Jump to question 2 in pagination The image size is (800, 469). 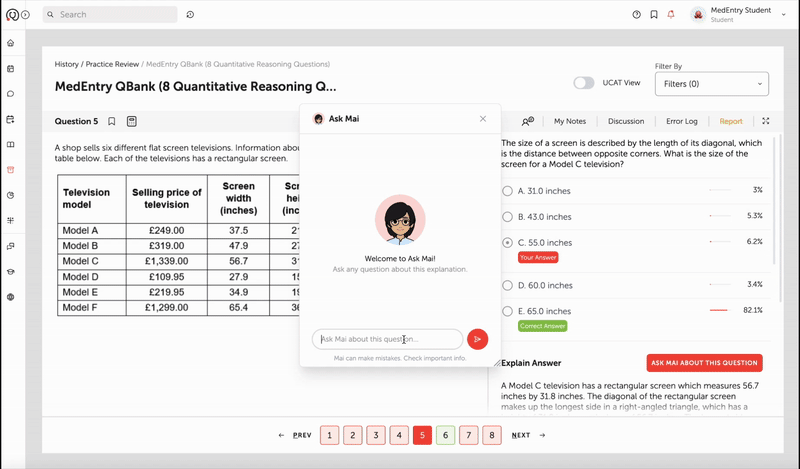pyautogui.click(x=353, y=435)
